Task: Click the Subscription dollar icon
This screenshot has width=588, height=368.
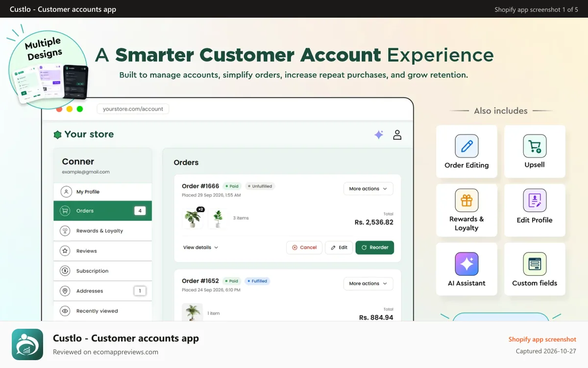Action: 65,271
